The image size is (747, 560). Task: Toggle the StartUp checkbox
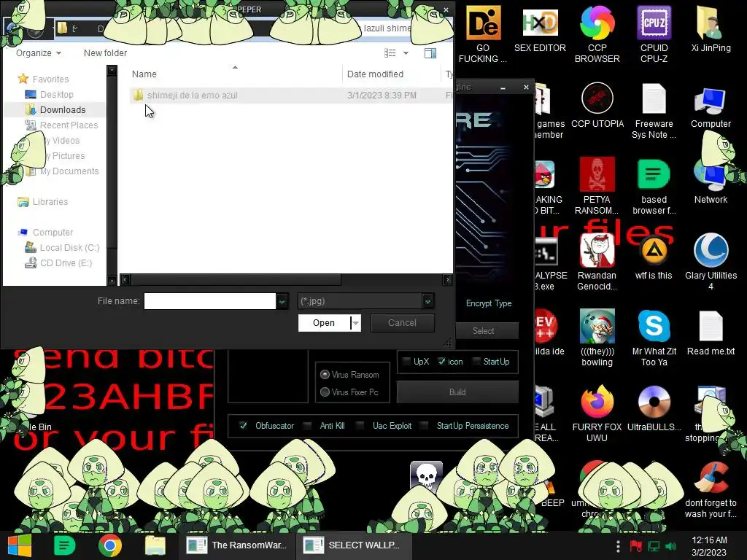click(476, 362)
